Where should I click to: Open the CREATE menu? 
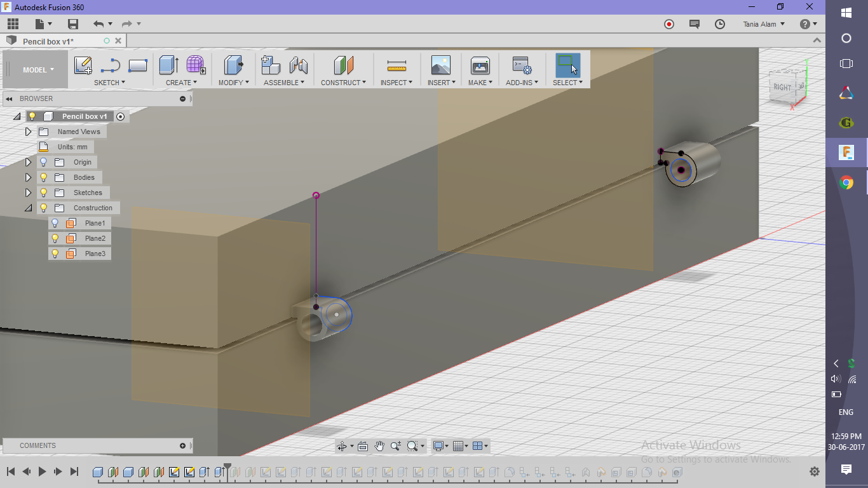(x=182, y=83)
